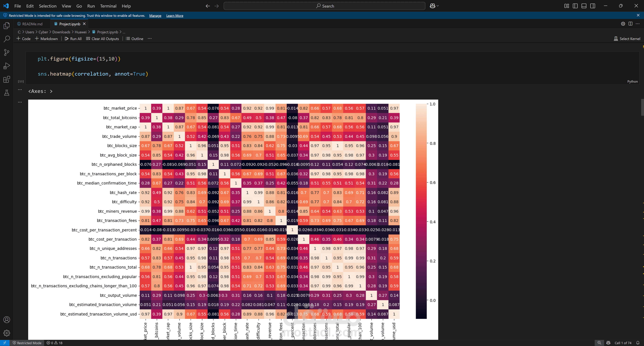The image size is (644, 346).
Task: Switch to the README.md tab
Action: coord(32,24)
